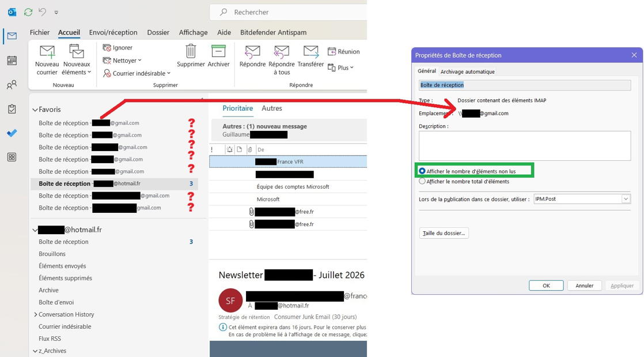644x357 pixels.
Task: Open the Fichier menu
Action: [x=39, y=32]
